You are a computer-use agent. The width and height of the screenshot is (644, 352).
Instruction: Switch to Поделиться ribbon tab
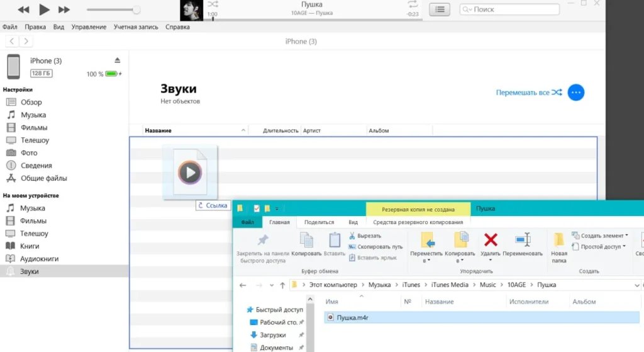pyautogui.click(x=319, y=222)
